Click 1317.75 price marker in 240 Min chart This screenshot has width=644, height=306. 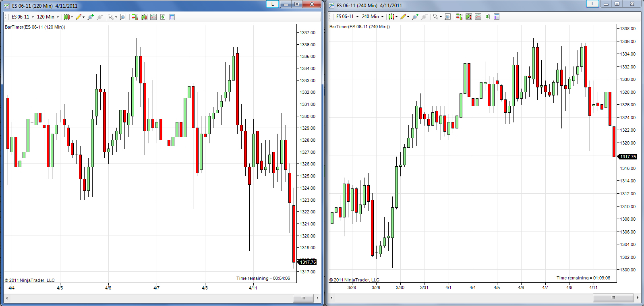627,157
